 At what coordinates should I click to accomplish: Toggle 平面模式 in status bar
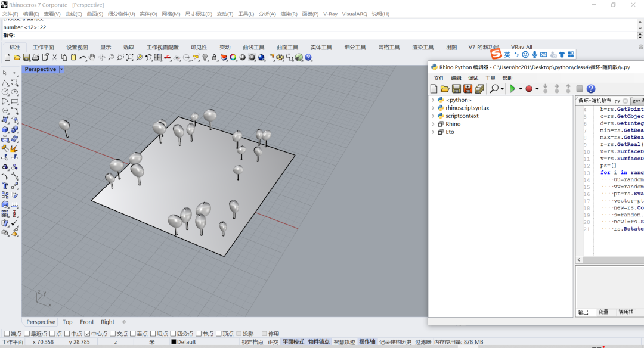pyautogui.click(x=293, y=342)
